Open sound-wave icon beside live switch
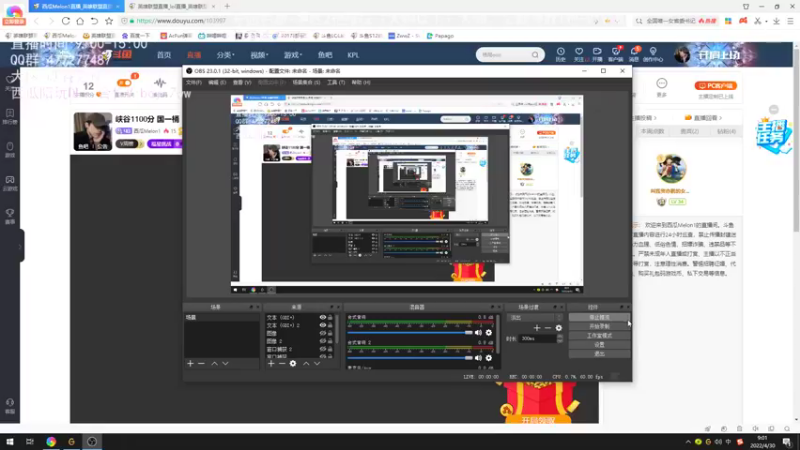 (x=160, y=83)
